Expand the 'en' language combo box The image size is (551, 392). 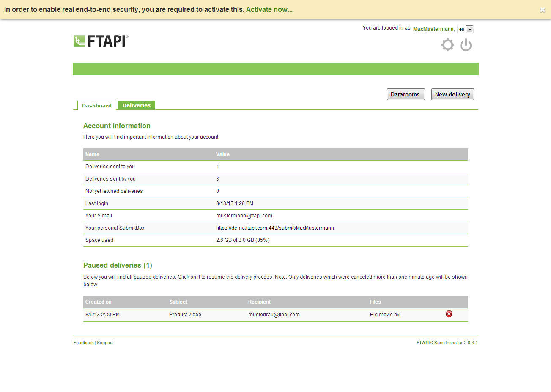click(x=465, y=29)
